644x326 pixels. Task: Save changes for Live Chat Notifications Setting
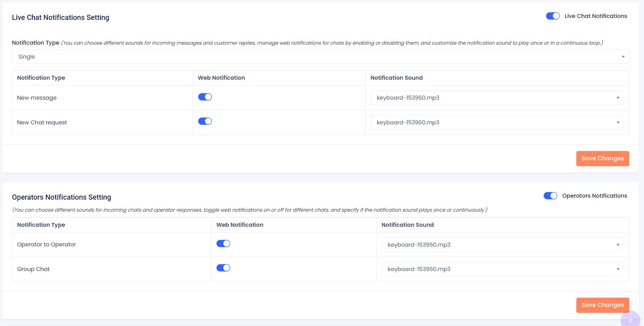602,159
